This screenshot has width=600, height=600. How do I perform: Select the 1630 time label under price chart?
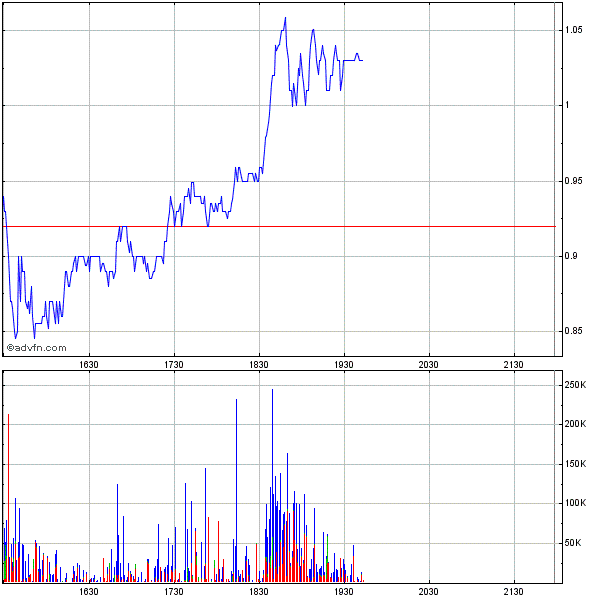click(x=89, y=365)
